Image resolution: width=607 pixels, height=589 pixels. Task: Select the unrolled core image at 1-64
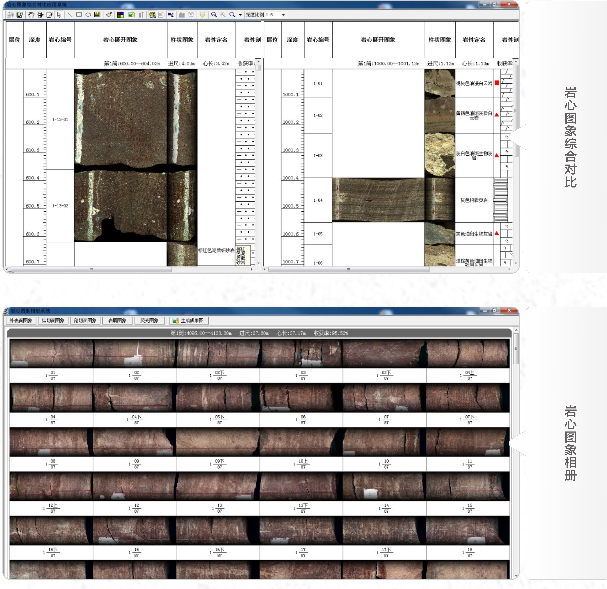376,199
